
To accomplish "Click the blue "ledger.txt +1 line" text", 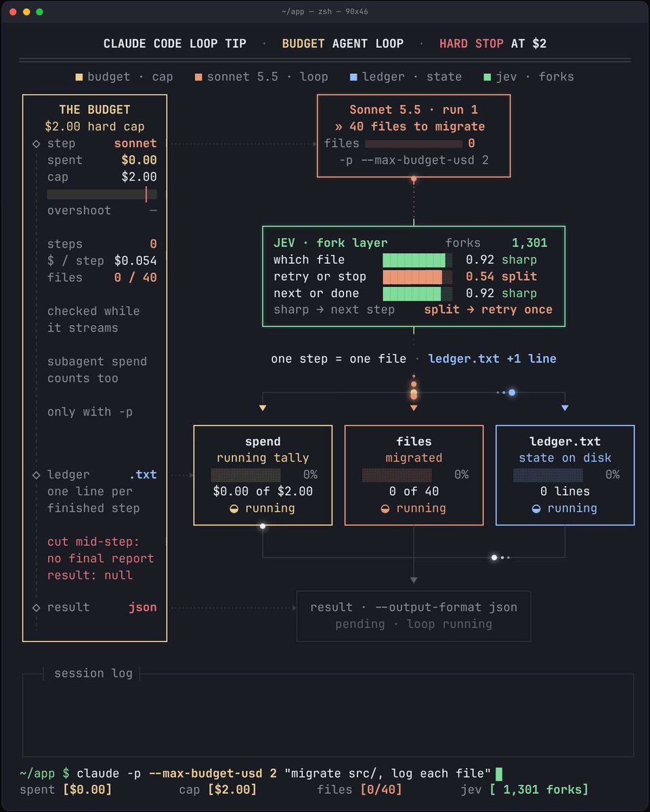I will click(x=492, y=359).
